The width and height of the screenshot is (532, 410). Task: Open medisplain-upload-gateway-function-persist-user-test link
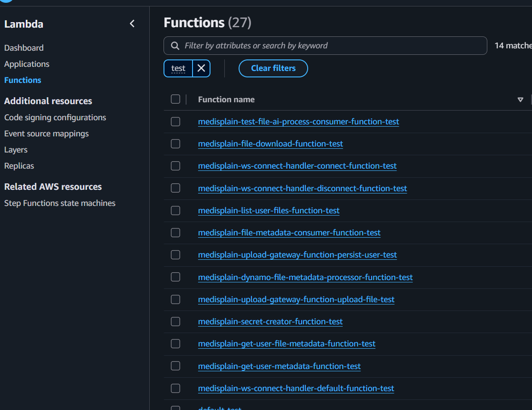[297, 255]
